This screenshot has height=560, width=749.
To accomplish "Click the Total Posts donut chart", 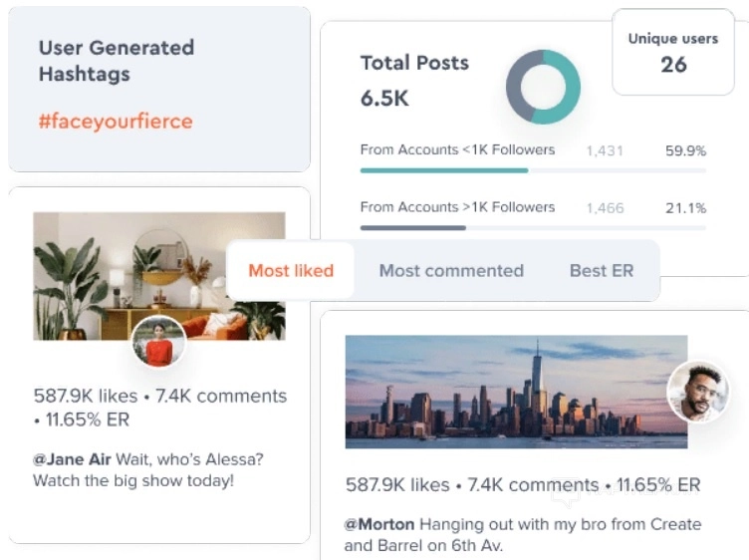I will pyautogui.click(x=543, y=88).
